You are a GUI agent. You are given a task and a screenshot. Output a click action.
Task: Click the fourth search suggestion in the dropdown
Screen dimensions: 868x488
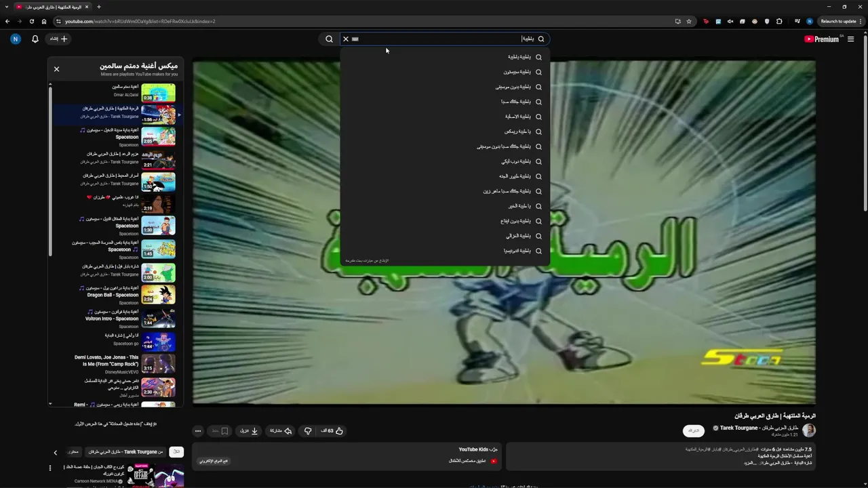click(444, 102)
